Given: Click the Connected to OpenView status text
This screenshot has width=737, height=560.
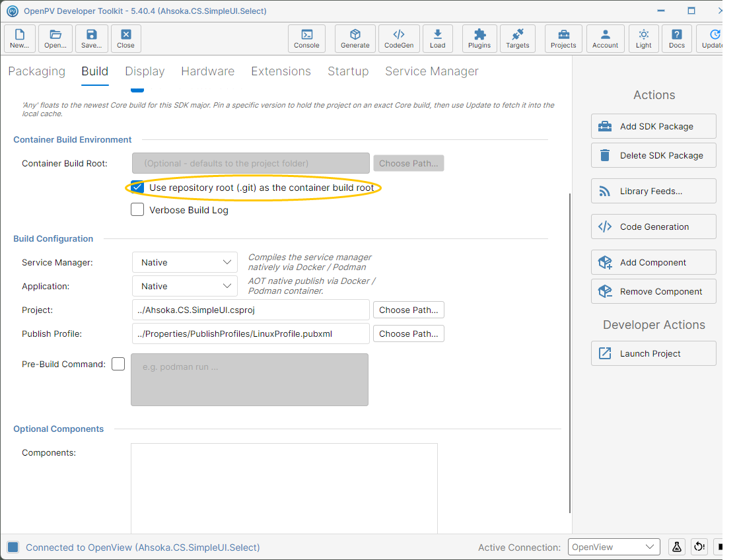Looking at the screenshot, I should tap(143, 547).
